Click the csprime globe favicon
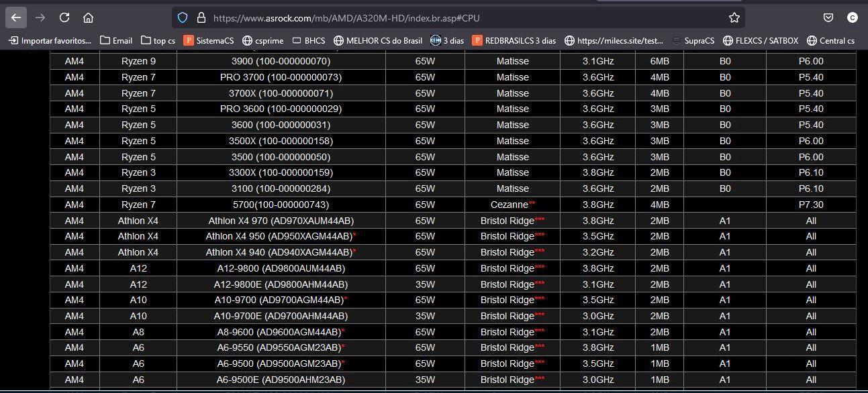 tap(248, 40)
